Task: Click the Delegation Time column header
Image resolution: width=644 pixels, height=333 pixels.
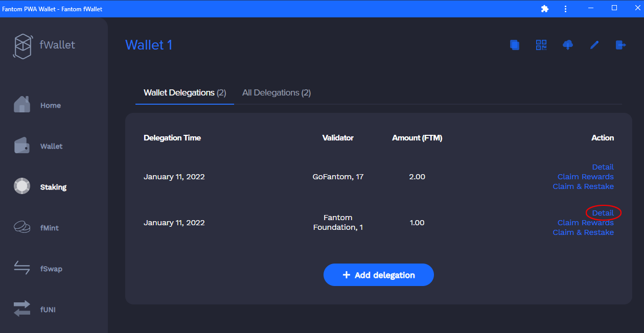Action: point(172,138)
